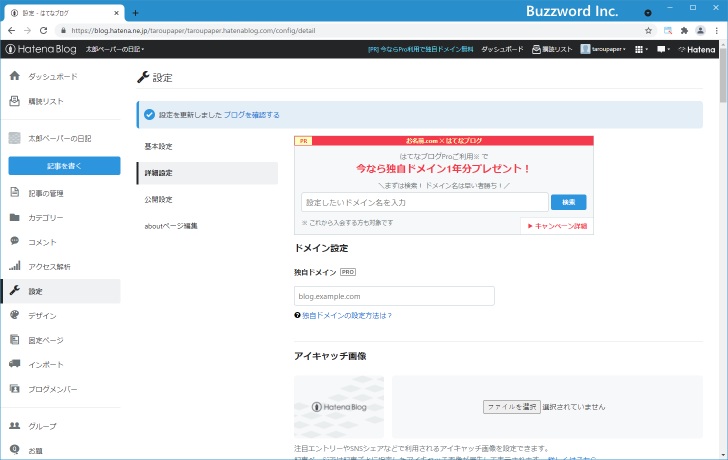Click the member icon beside ブログメンバー

click(x=15, y=389)
